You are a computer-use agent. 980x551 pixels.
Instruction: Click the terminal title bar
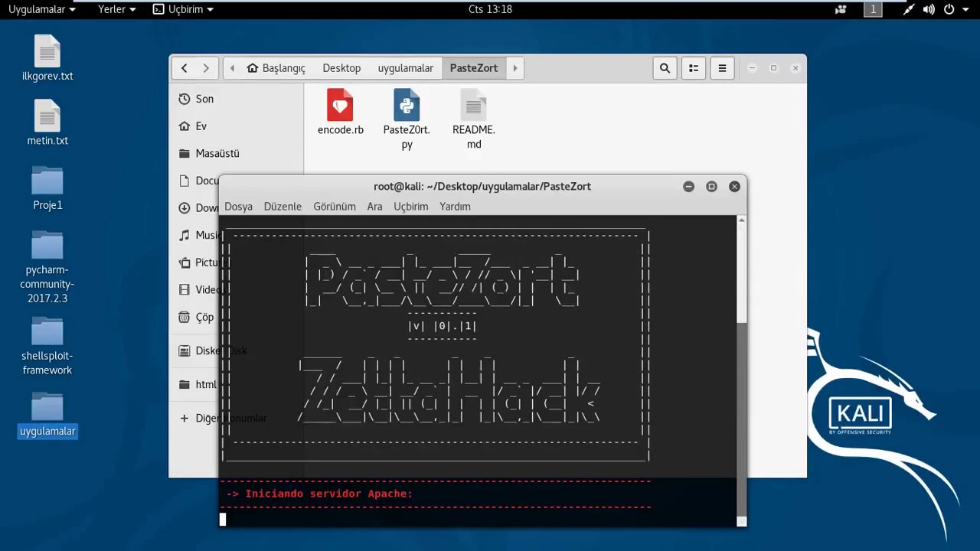tap(482, 186)
